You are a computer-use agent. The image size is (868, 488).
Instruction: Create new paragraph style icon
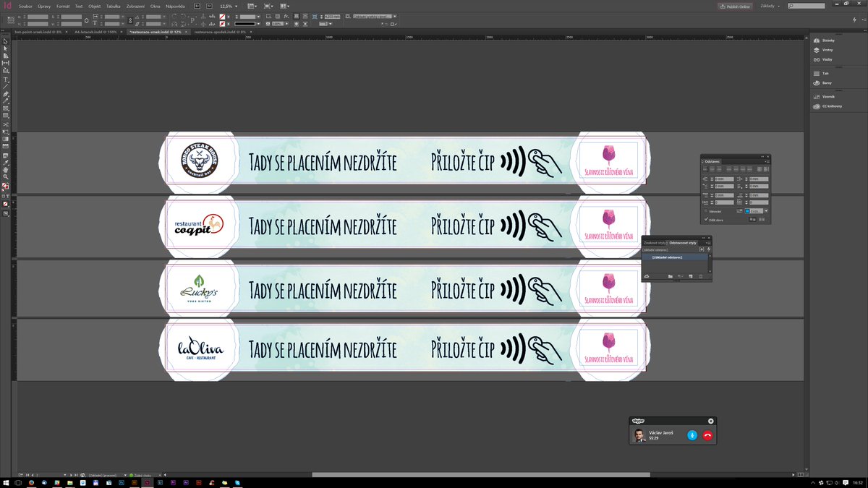691,276
